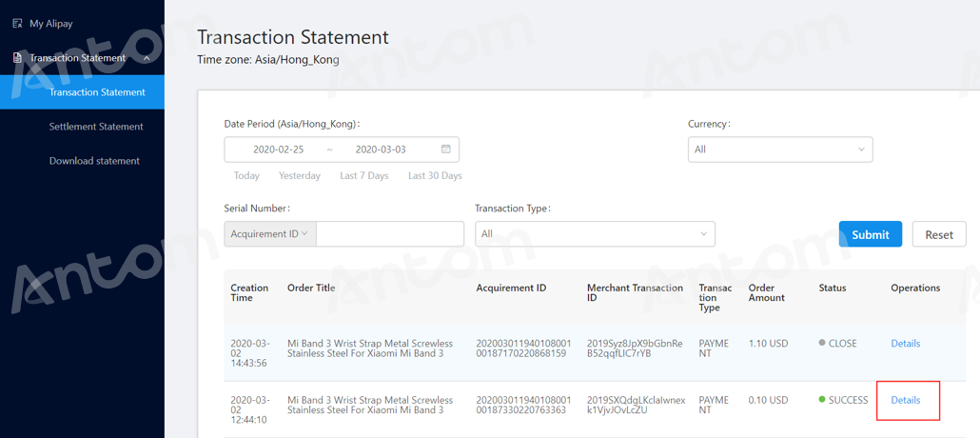Choose Last 7 Days shortcut
980x438 pixels.
(363, 176)
